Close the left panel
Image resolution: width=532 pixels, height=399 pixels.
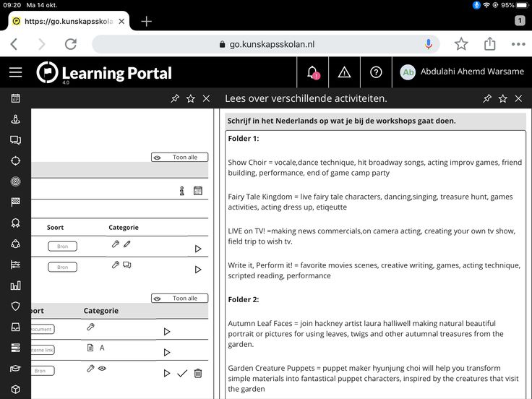tap(206, 98)
